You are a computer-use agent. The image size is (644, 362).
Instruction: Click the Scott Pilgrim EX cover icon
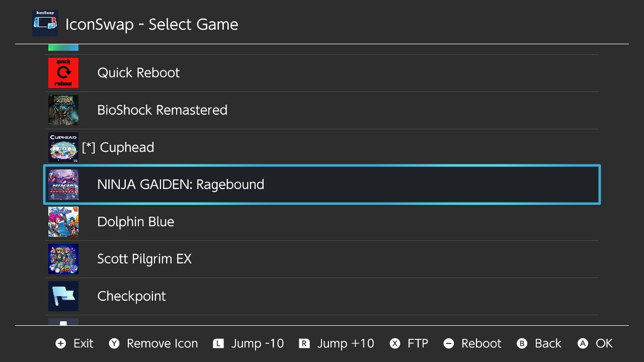(x=63, y=259)
